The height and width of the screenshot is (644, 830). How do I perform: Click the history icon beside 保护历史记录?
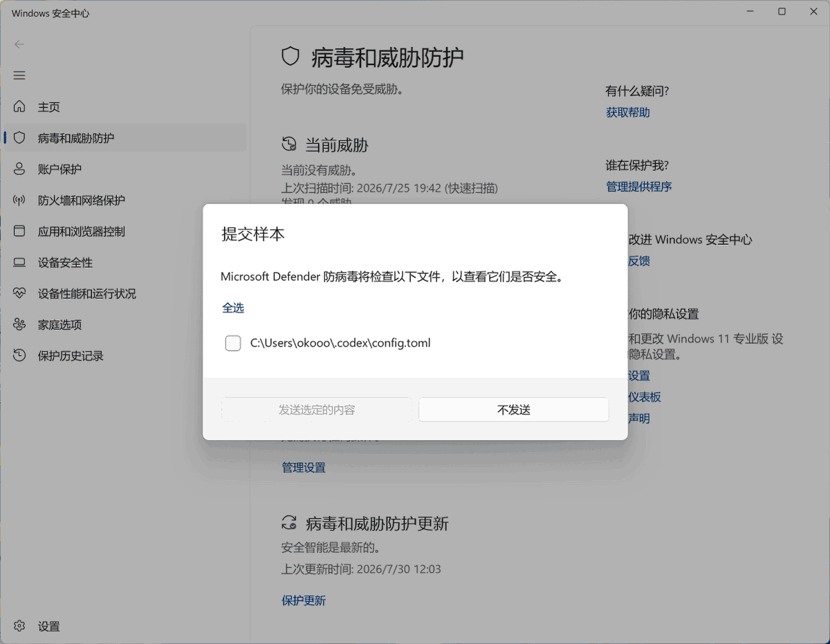pyautogui.click(x=19, y=356)
